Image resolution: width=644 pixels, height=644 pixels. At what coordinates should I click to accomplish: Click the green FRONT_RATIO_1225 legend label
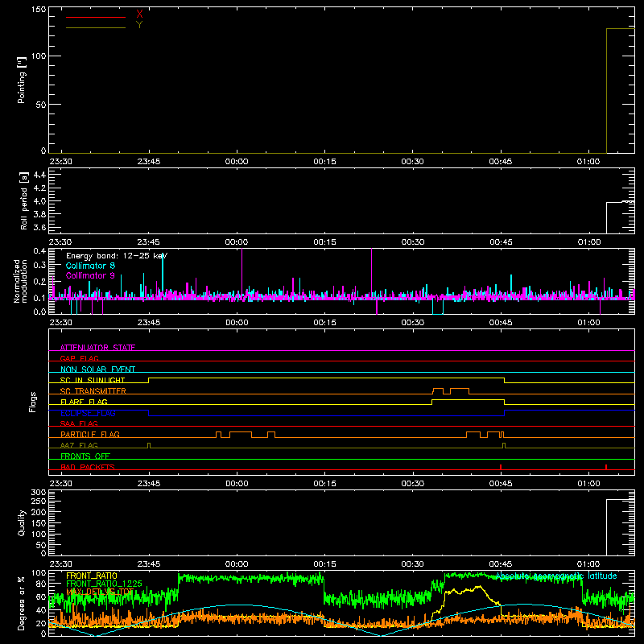[104, 584]
